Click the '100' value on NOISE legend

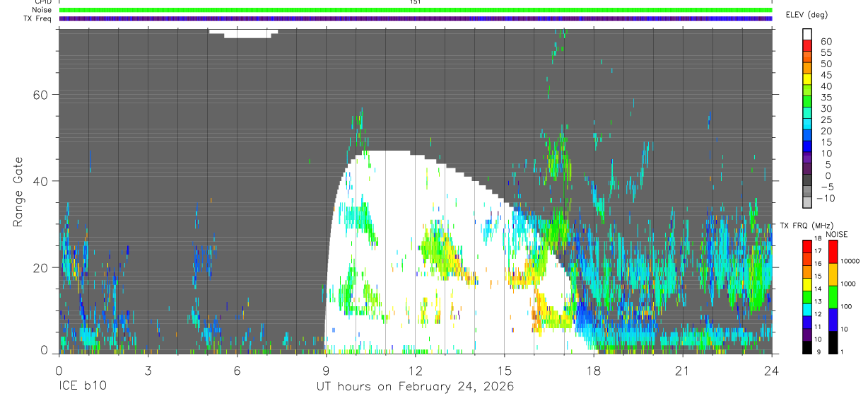click(x=845, y=306)
